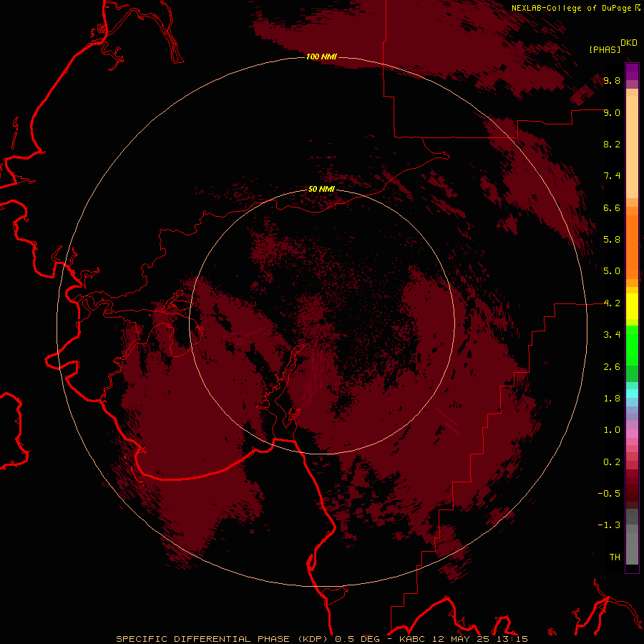Click the -0.5 legend value
644x644 pixels.
coord(609,494)
